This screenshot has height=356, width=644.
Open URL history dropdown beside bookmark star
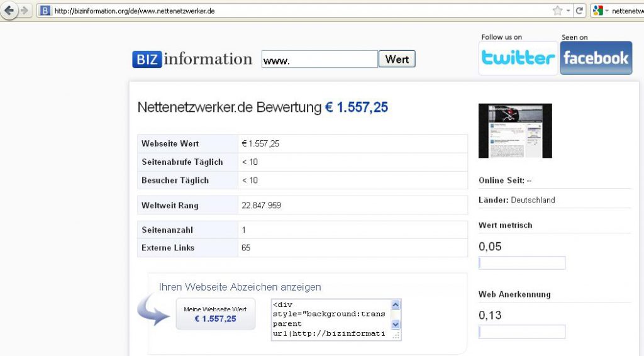(568, 11)
